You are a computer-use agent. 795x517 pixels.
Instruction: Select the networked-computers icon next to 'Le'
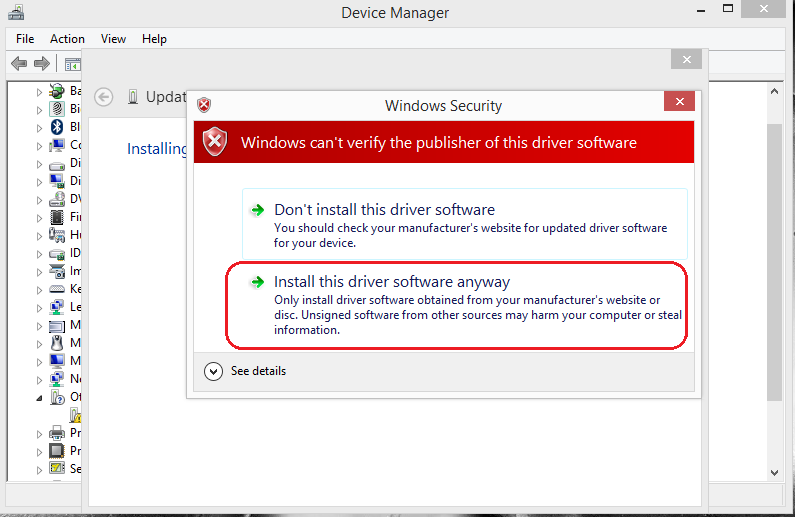tap(57, 307)
